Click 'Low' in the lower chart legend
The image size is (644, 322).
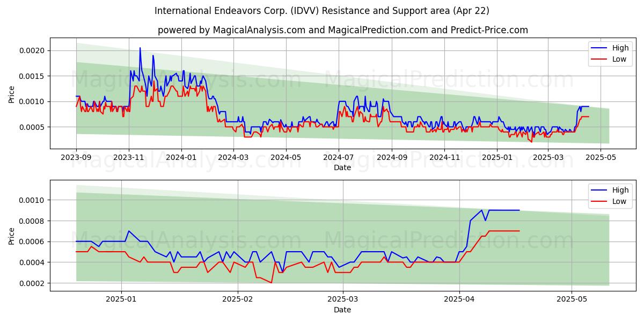tap(619, 201)
